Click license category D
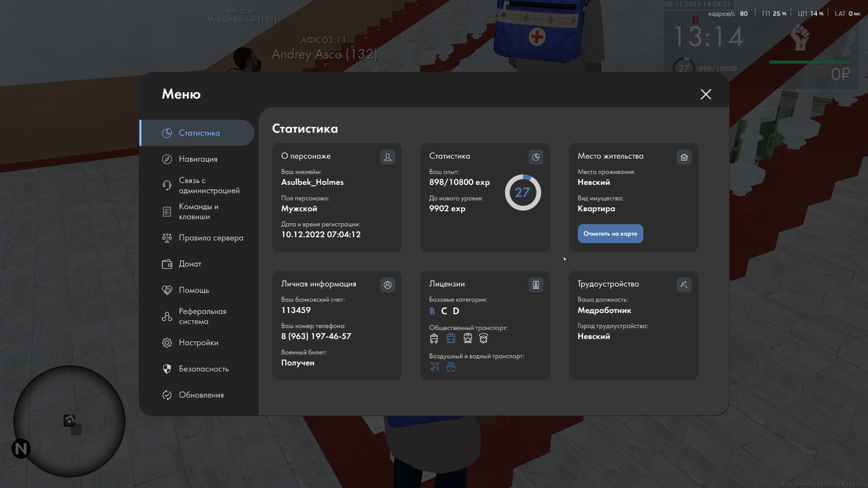Screen dimensions: 868x488 (x=456, y=311)
